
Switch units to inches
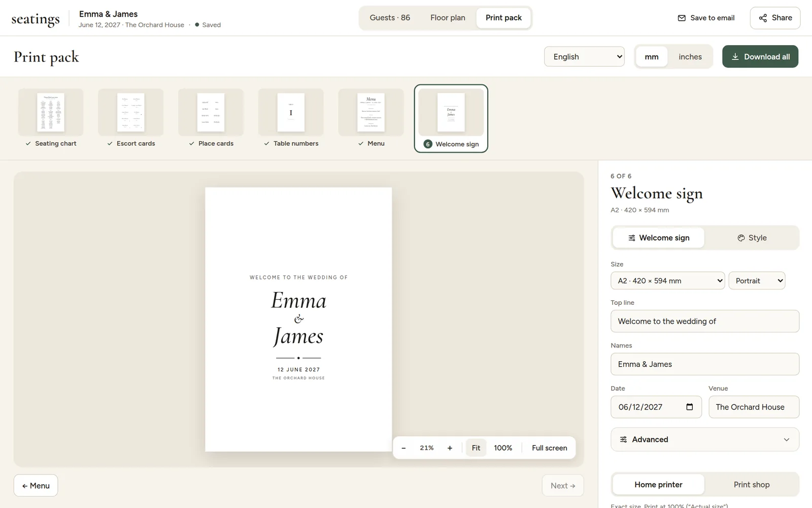point(690,57)
